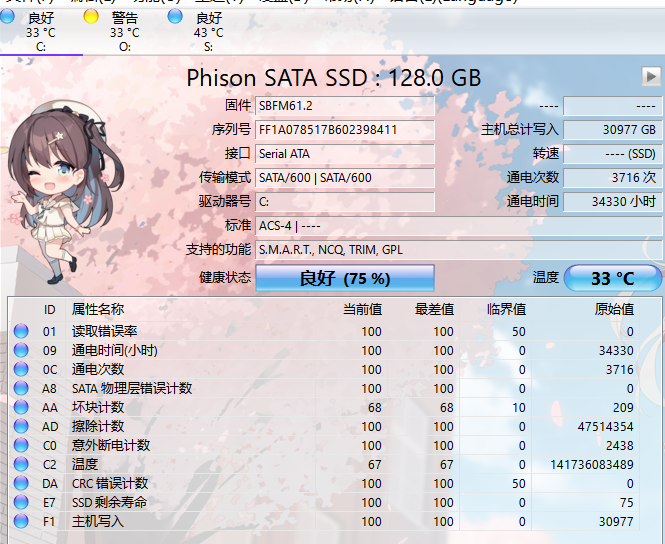Click the 属性名称 column header
This screenshot has width=665, height=544.
98,310
